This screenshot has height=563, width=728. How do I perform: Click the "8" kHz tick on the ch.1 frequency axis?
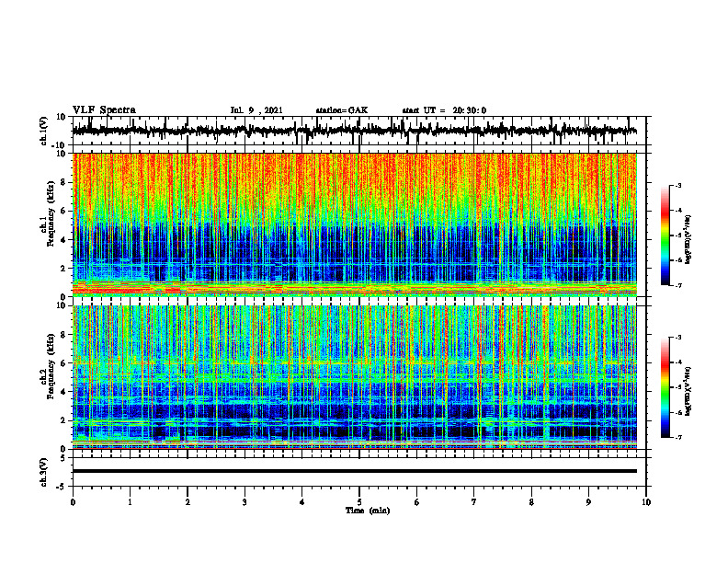coord(64,182)
